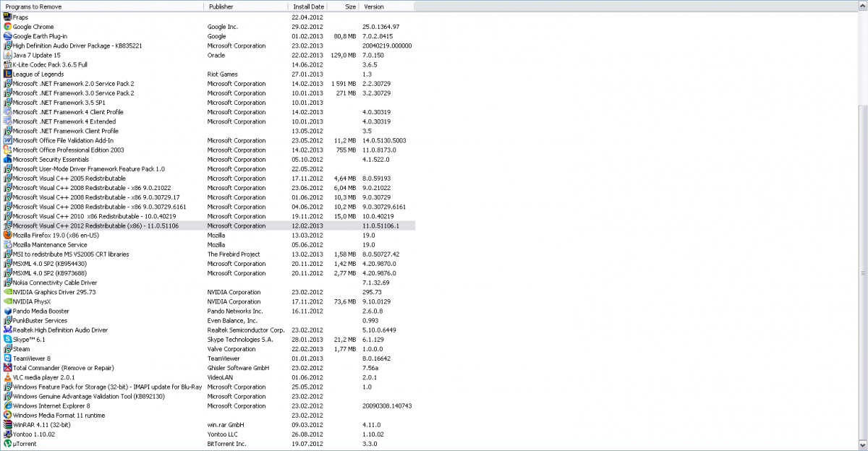Select "Realtek Semiconductor Corp." publisher cell
Image resolution: width=868 pixels, height=451 pixels.
point(246,330)
